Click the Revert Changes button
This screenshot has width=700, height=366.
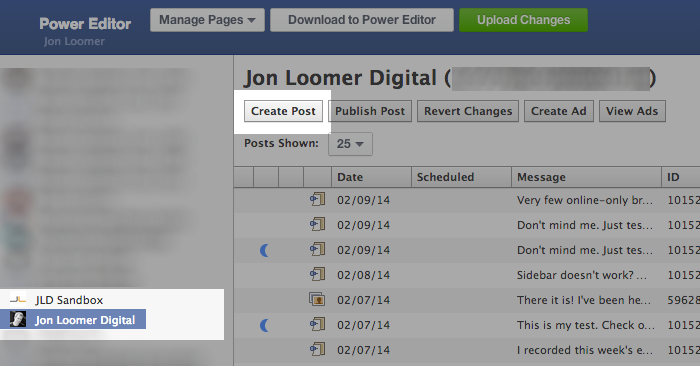click(x=468, y=111)
